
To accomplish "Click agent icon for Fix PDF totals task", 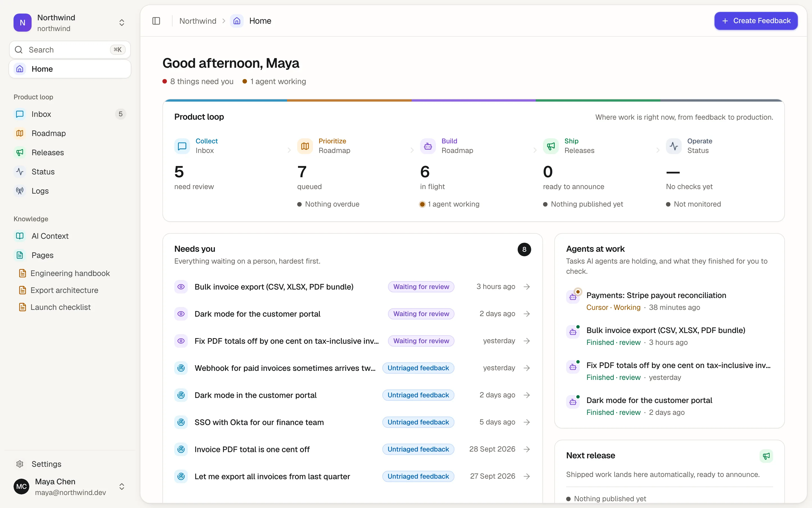I will point(573,367).
